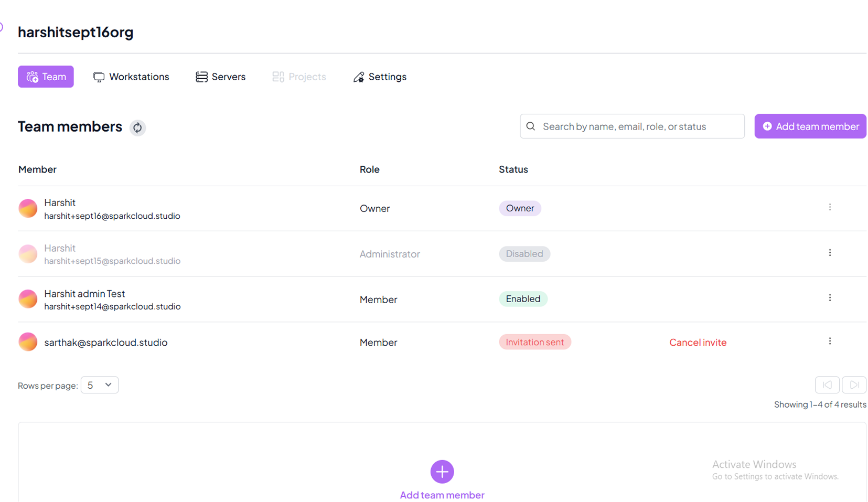
Task: Cancel invite for sarthak@sparkcloud.studio
Action: [698, 343]
